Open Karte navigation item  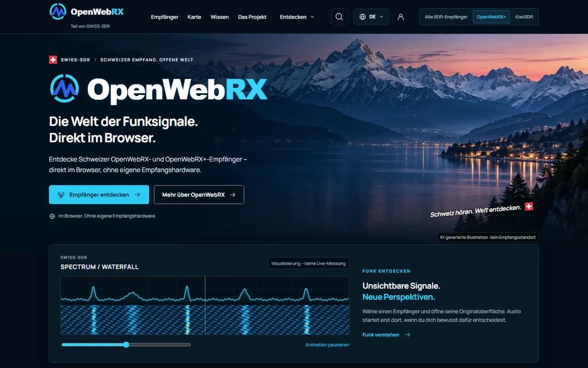(194, 17)
